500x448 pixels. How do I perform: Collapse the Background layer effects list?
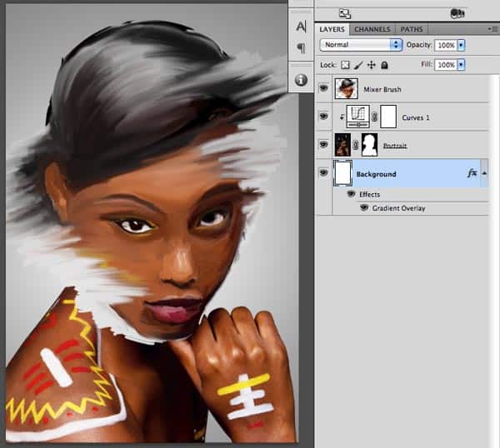484,173
